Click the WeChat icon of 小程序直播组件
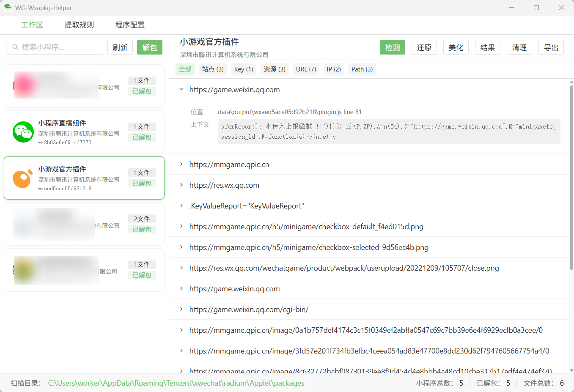Screen dimensions: 574x392 [23, 132]
